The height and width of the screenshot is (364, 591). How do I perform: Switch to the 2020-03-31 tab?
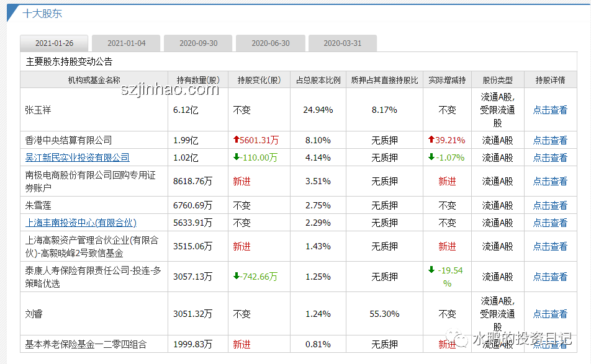(x=343, y=43)
